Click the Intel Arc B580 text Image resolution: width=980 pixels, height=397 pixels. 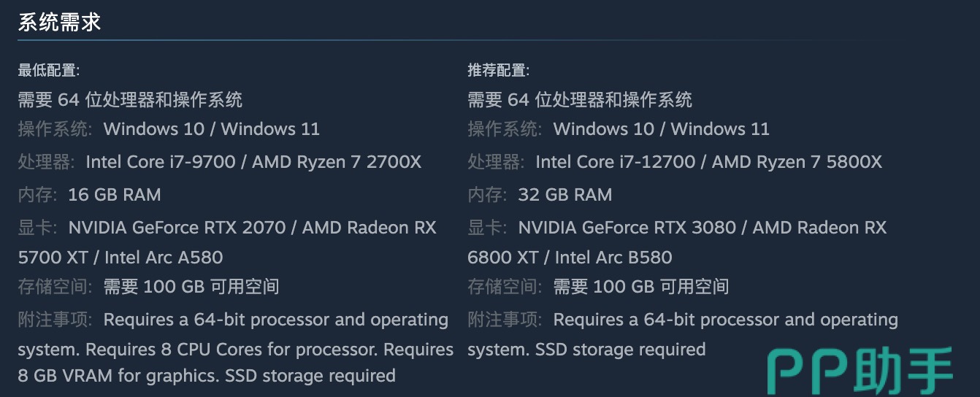(x=613, y=257)
